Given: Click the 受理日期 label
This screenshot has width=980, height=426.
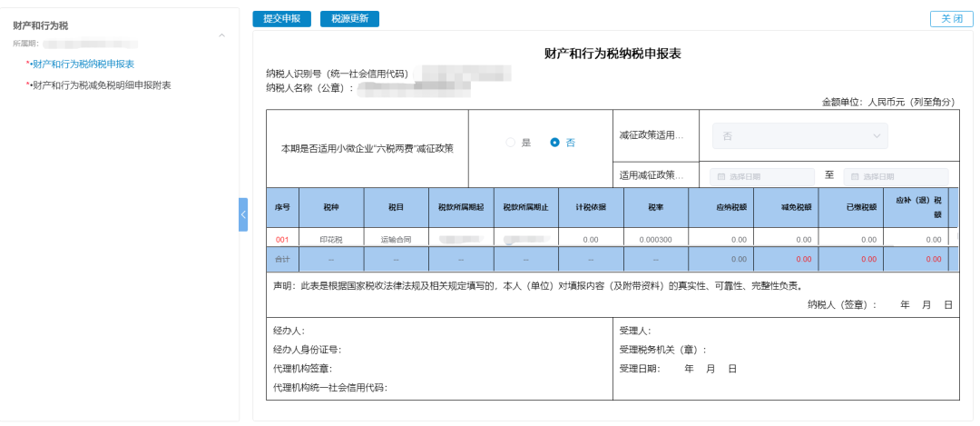Looking at the screenshot, I should click(640, 369).
